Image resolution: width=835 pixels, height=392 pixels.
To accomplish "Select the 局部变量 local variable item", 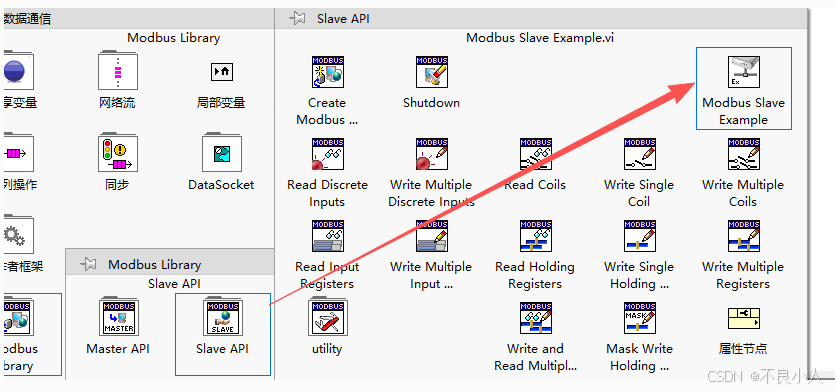I will coord(222,71).
